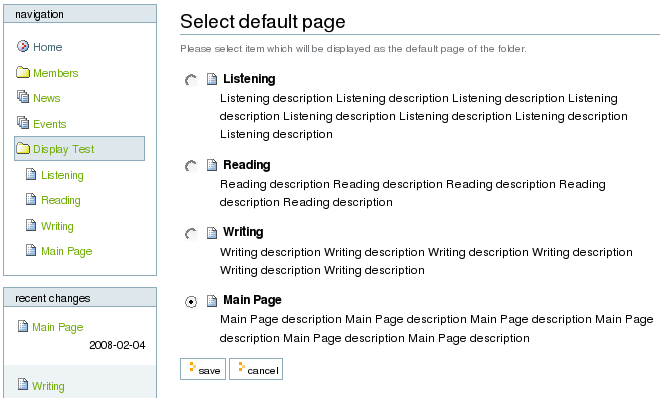Open Reading link under Display Test

click(61, 200)
